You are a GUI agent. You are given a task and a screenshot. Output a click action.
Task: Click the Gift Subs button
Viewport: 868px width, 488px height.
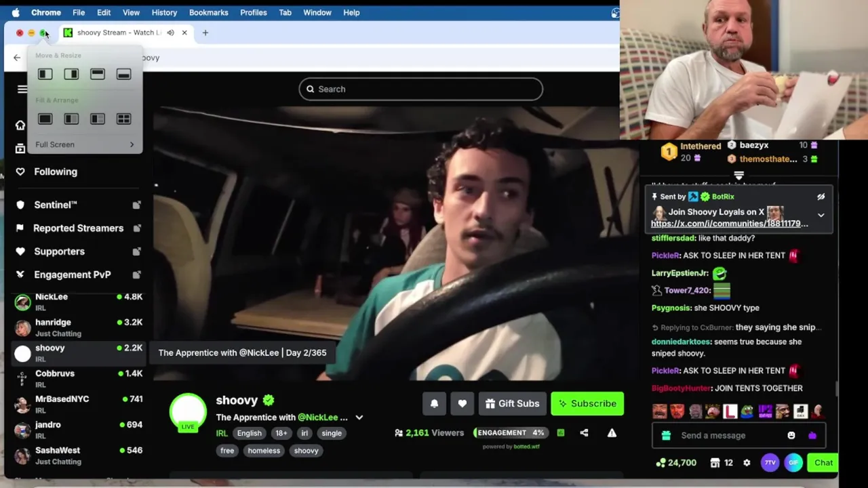513,403
